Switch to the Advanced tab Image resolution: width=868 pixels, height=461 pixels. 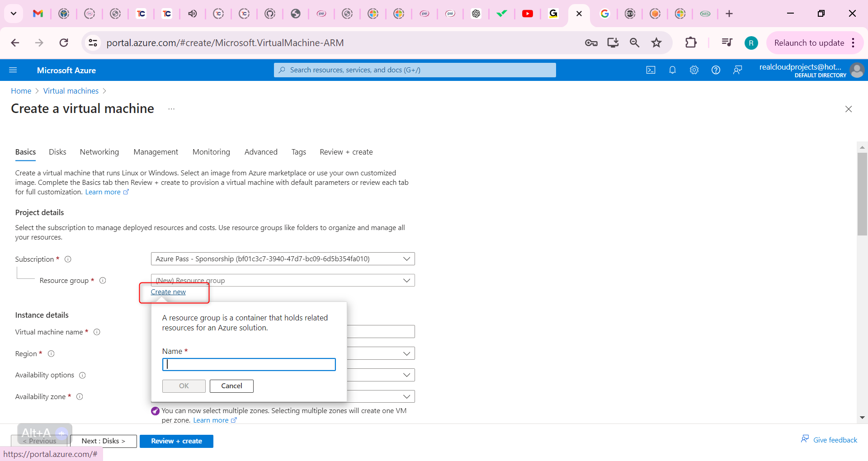tap(261, 152)
